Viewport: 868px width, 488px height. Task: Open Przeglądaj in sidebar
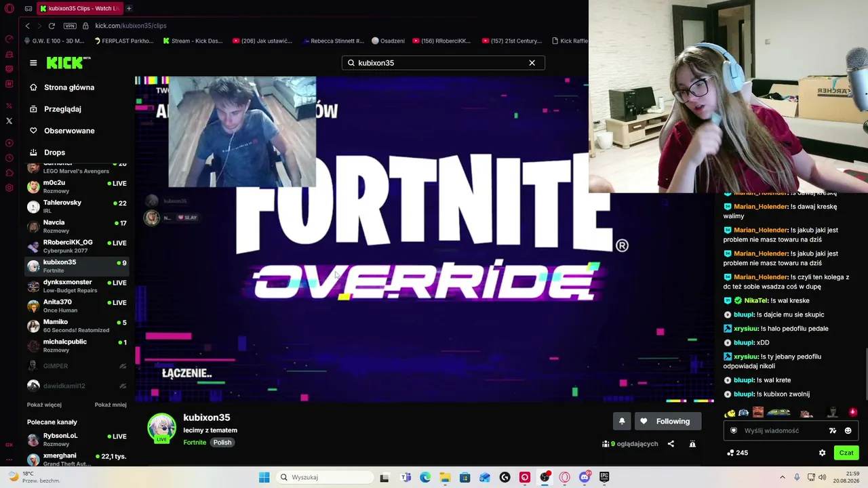click(62, 109)
